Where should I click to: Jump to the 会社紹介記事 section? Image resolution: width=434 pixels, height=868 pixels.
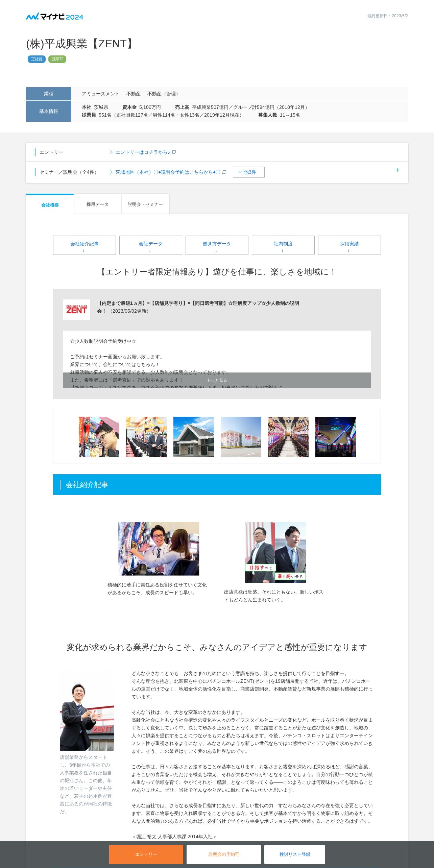tap(85, 245)
